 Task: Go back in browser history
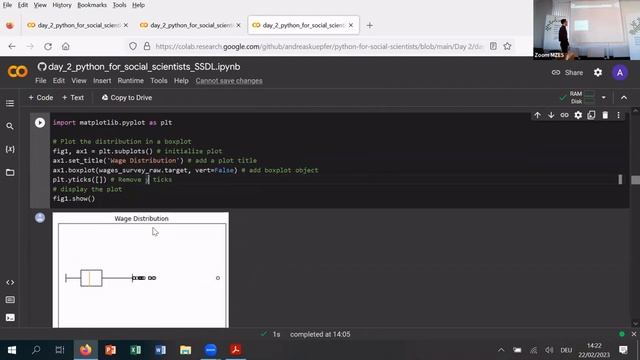pyautogui.click(x=12, y=47)
